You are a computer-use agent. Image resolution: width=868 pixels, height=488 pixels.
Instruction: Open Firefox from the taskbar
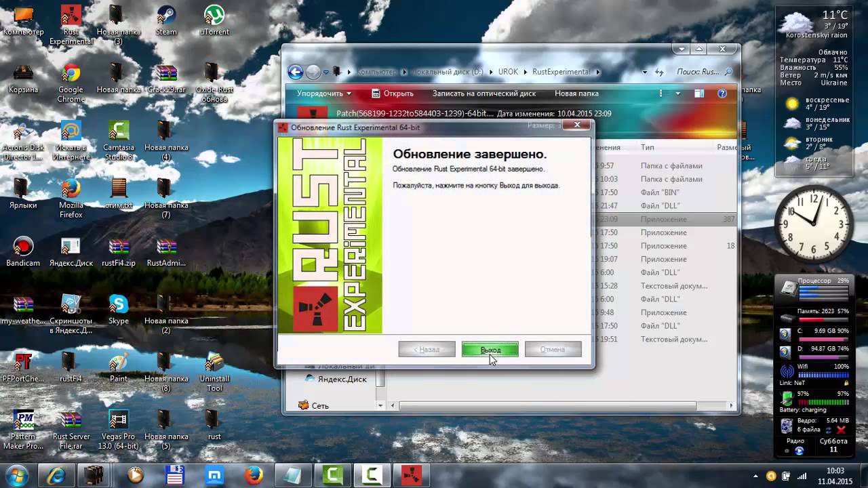tap(254, 475)
